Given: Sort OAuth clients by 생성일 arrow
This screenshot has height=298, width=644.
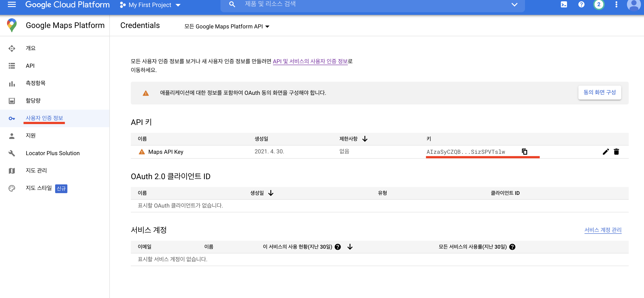Looking at the screenshot, I should click(271, 193).
